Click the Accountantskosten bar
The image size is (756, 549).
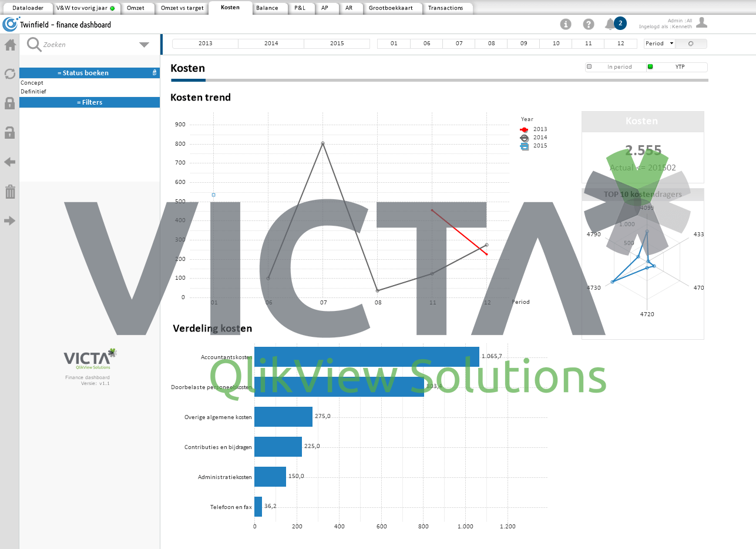tap(367, 357)
